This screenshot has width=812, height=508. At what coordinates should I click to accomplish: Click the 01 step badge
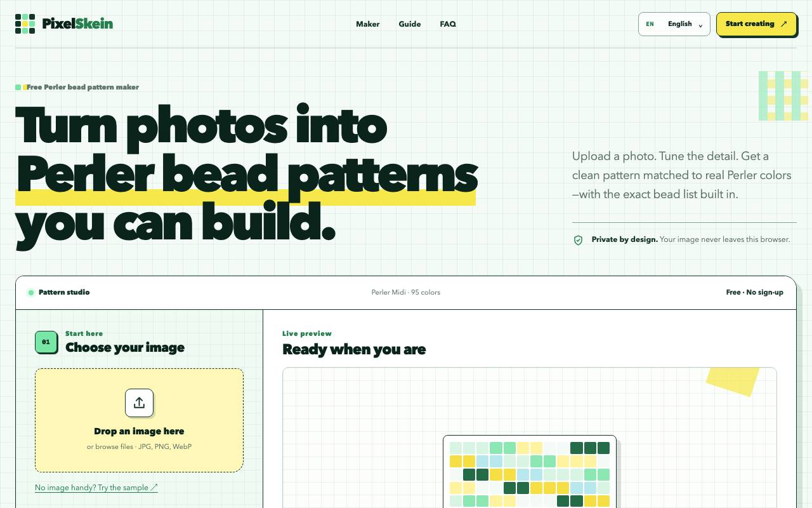point(46,342)
